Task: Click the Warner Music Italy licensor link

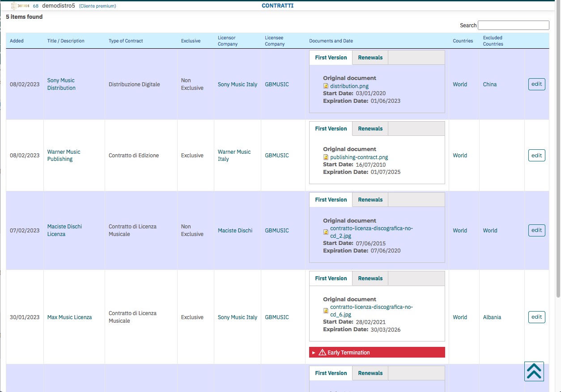Action: coord(234,156)
